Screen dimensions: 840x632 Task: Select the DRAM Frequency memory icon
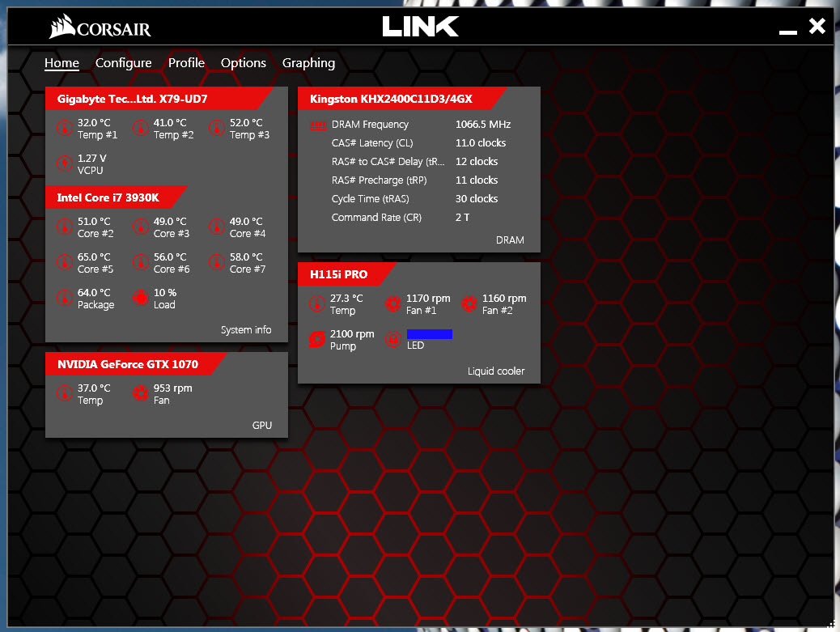coord(318,125)
